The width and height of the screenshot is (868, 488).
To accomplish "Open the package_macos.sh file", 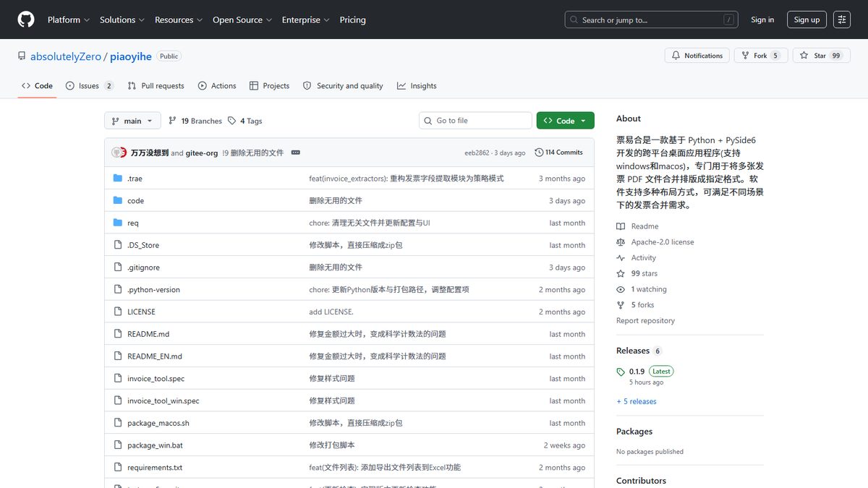I will [158, 423].
